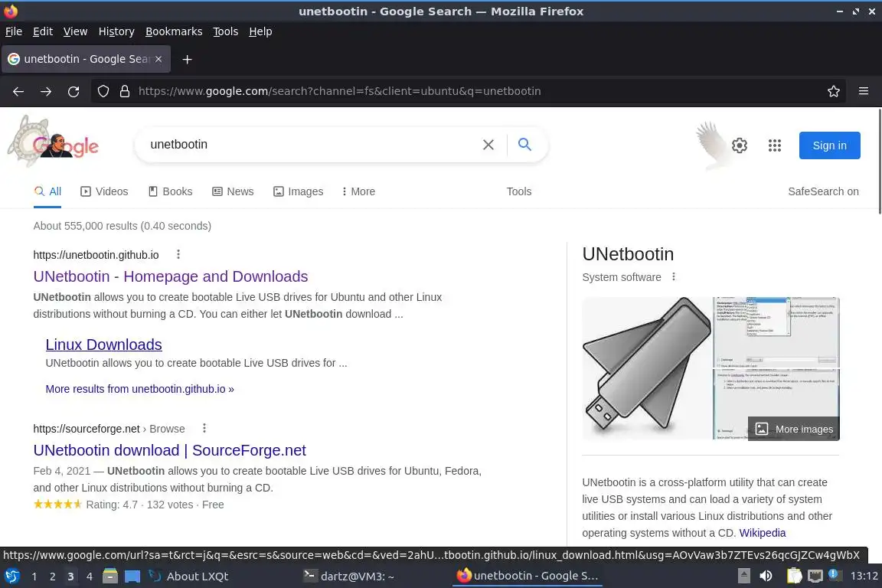Open the History menu
This screenshot has height=588, width=882.
[x=116, y=31]
